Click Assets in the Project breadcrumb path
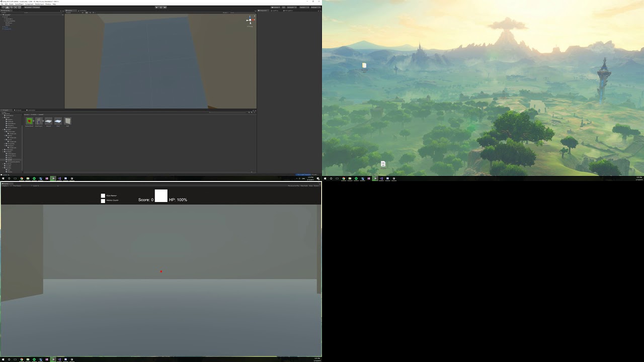644x362 pixels. [26, 115]
